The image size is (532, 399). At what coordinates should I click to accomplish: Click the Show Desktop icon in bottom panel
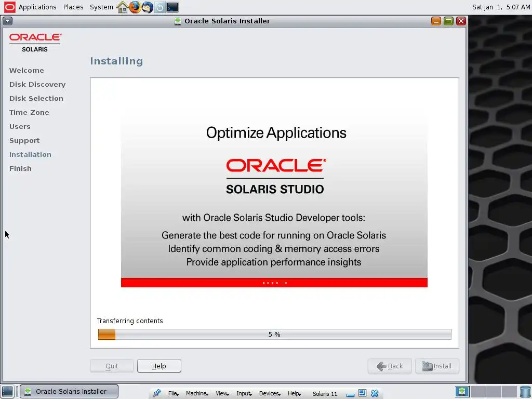7,391
